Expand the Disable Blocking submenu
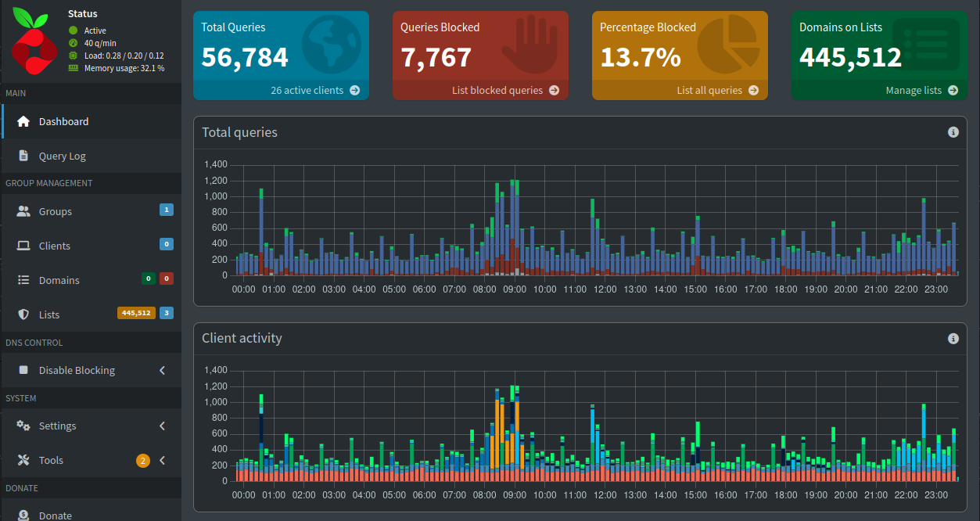980x521 pixels. coord(162,370)
